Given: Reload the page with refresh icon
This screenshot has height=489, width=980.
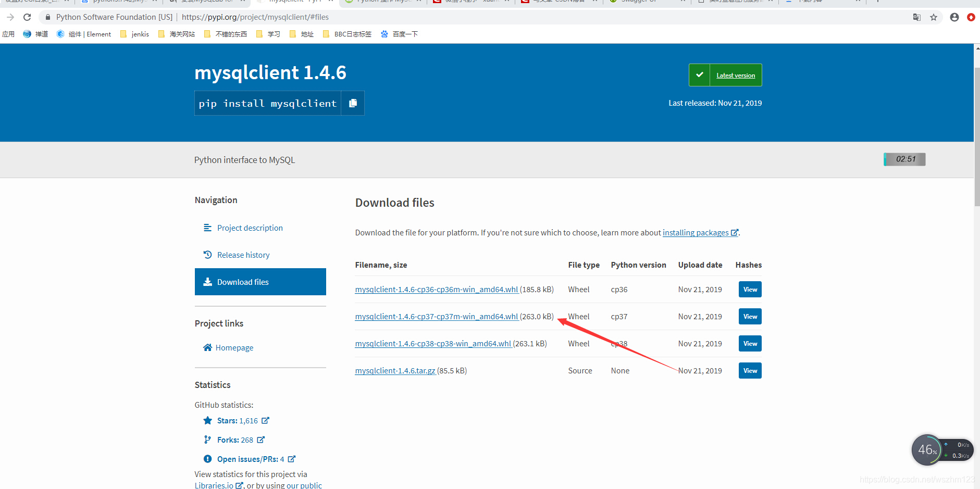Looking at the screenshot, I should 27,17.
